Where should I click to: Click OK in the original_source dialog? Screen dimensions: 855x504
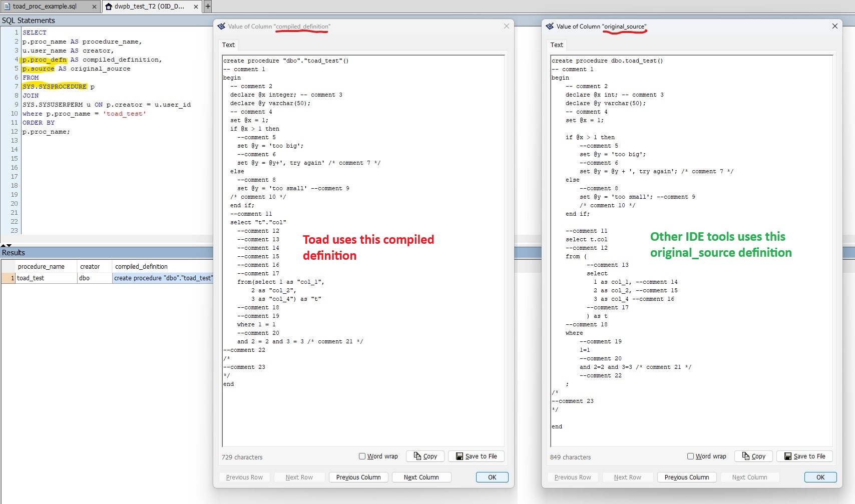pos(820,477)
